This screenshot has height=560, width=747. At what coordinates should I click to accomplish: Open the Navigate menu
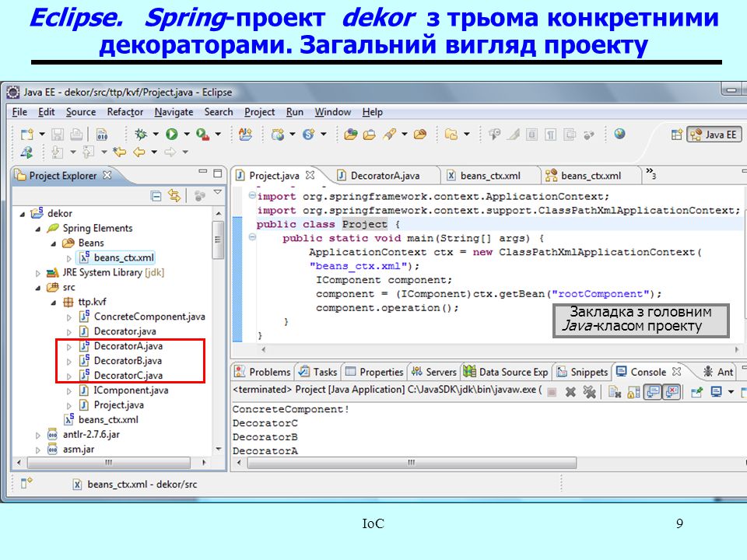[x=174, y=112]
